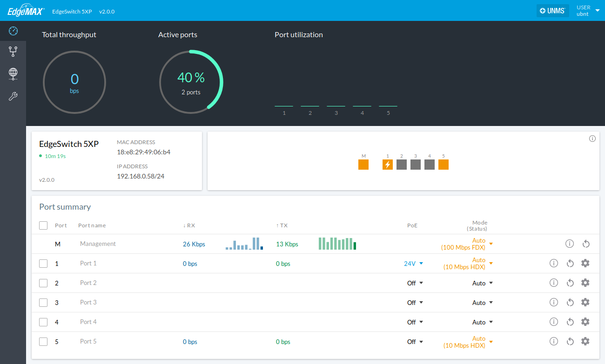Expand the Mode Auto dropdown for Port 2
This screenshot has height=364, width=605.
pos(482,283)
